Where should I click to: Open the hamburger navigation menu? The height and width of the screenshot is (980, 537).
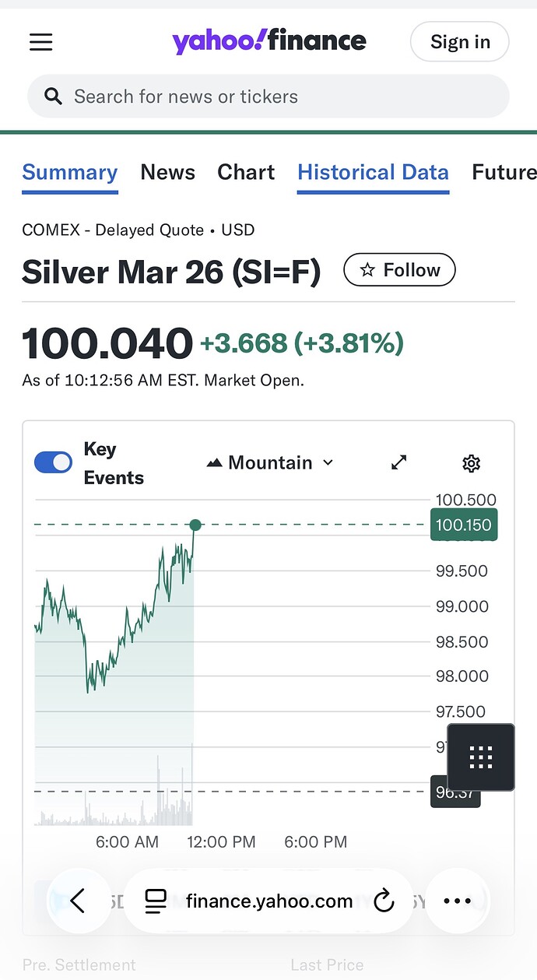[x=41, y=42]
